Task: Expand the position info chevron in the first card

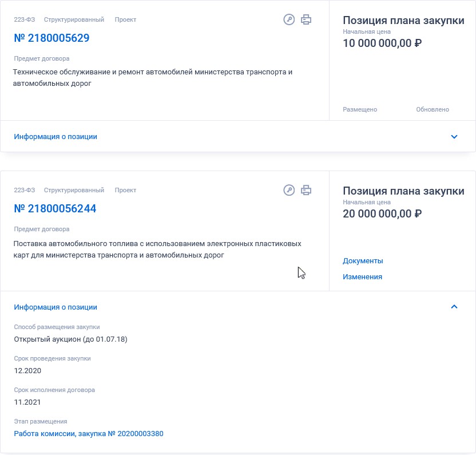Action: tap(454, 137)
